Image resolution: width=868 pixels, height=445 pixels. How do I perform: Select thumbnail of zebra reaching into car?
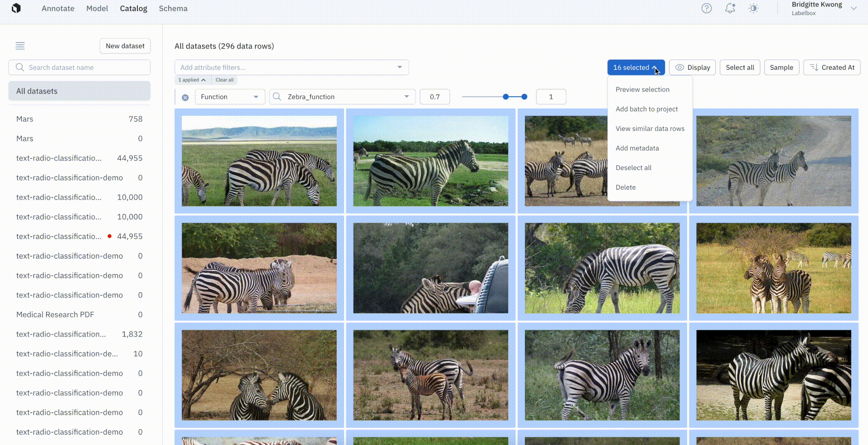tap(431, 268)
